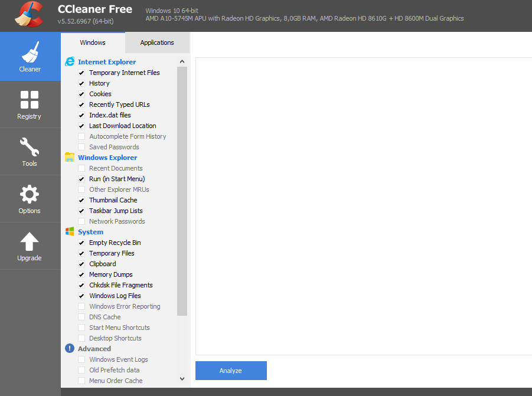
Task: Open the Registry section
Action: (30, 104)
